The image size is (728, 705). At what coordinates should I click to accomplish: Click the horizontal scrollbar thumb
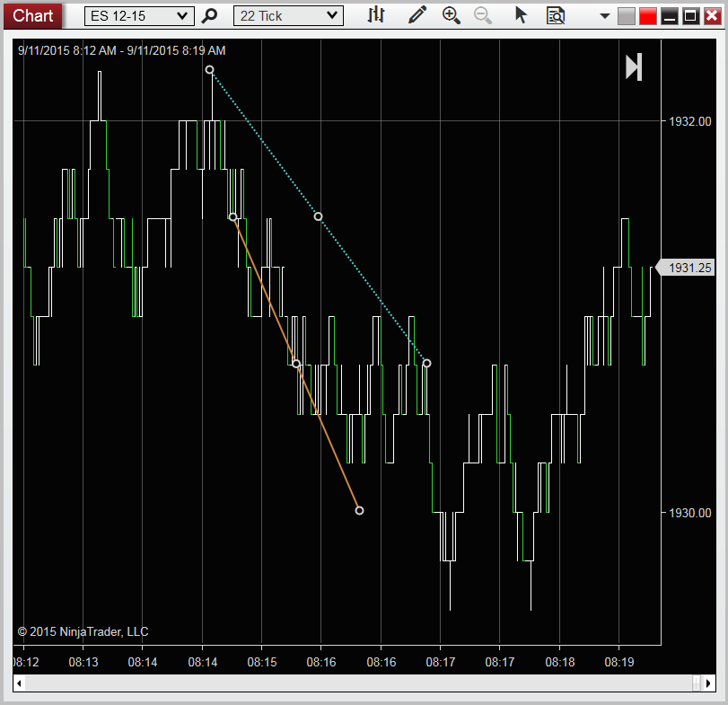(x=697, y=683)
